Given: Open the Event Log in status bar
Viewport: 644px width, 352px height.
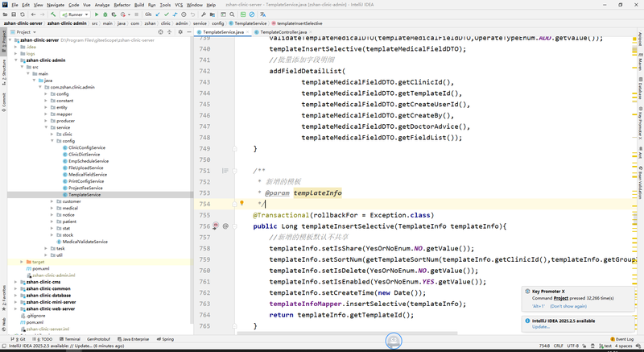Looking at the screenshot, I should pyautogui.click(x=623, y=339).
